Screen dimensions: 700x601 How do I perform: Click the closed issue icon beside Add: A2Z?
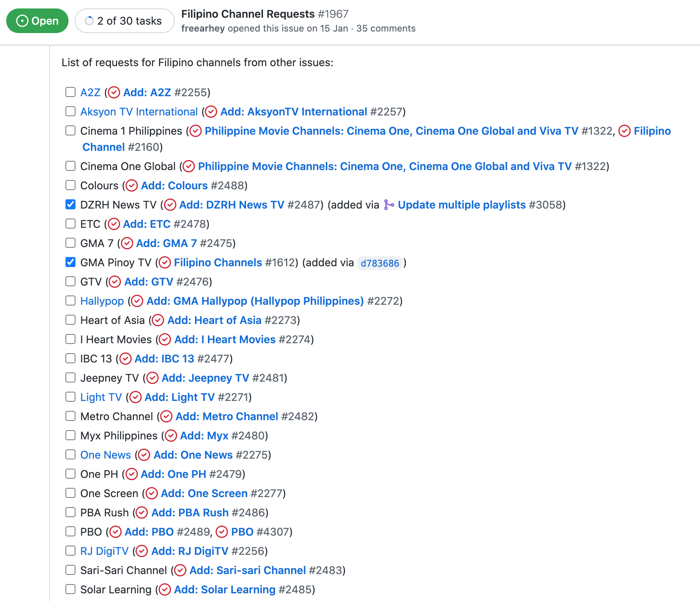(x=114, y=92)
